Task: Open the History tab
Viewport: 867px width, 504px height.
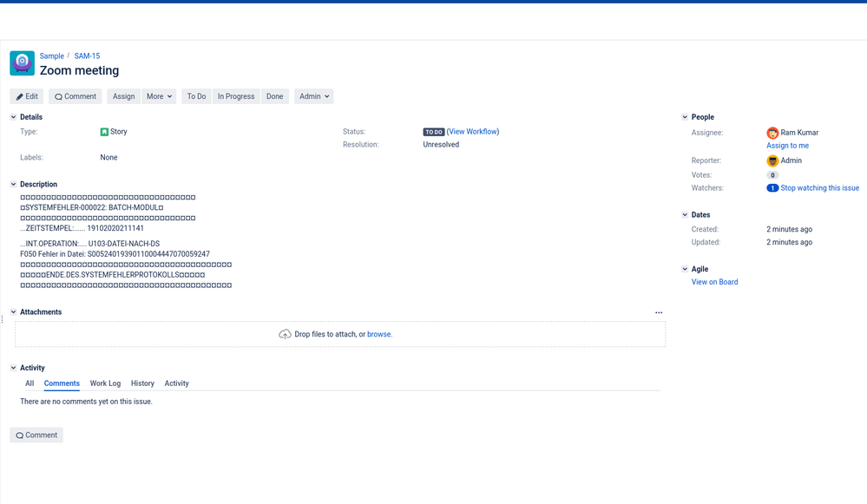Action: 142,383
